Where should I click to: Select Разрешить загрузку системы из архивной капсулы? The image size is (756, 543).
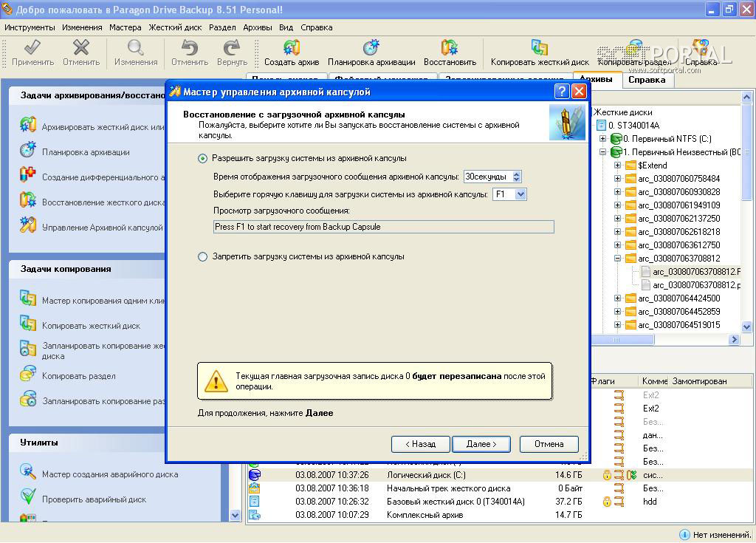tap(202, 158)
